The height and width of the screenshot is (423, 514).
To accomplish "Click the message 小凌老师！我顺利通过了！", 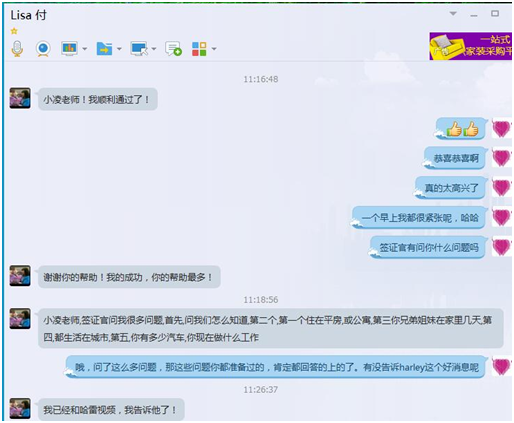I will click(x=98, y=99).
